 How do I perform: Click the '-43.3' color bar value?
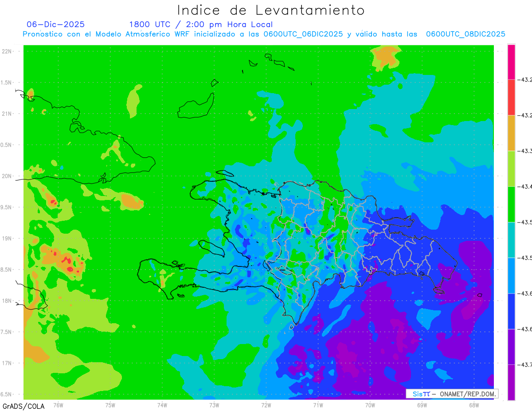coord(525,151)
